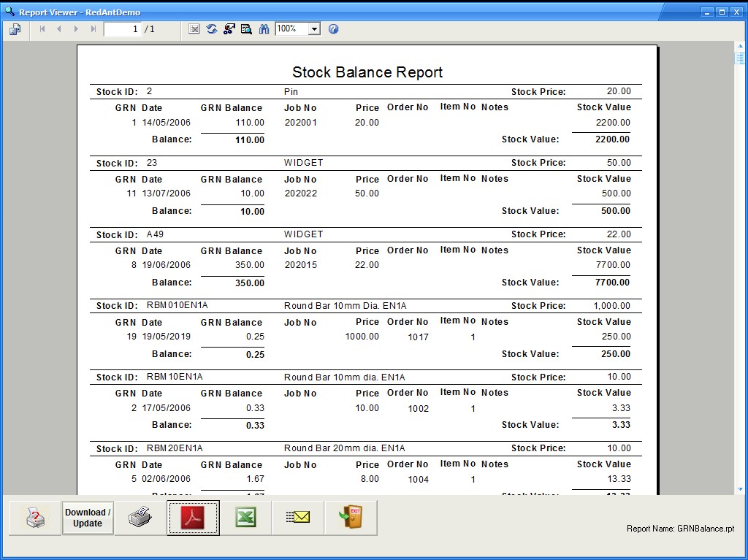Open the 100% zoom dropdown

point(314,29)
